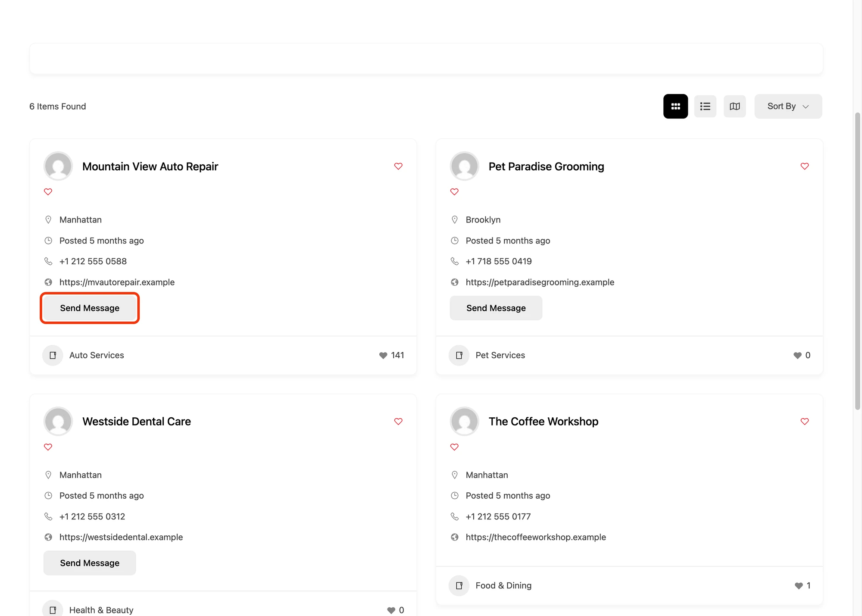
Task: Open Mountain View Auto Repair listing title
Action: click(150, 166)
